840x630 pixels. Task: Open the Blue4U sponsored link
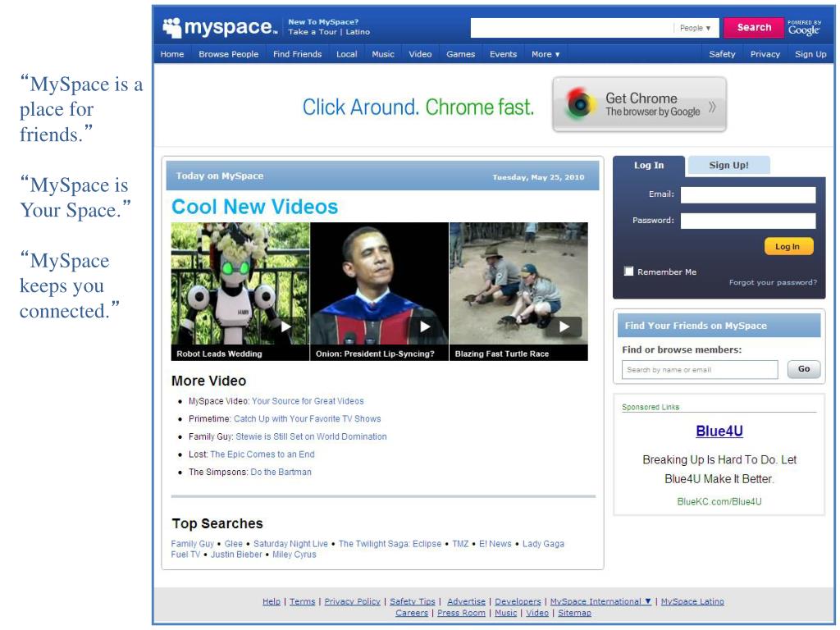coord(719,431)
